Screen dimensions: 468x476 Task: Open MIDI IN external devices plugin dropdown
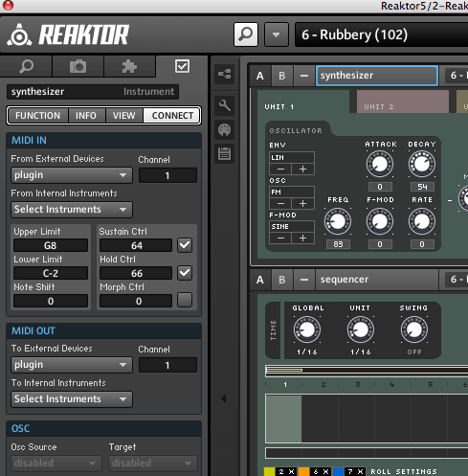[72, 175]
